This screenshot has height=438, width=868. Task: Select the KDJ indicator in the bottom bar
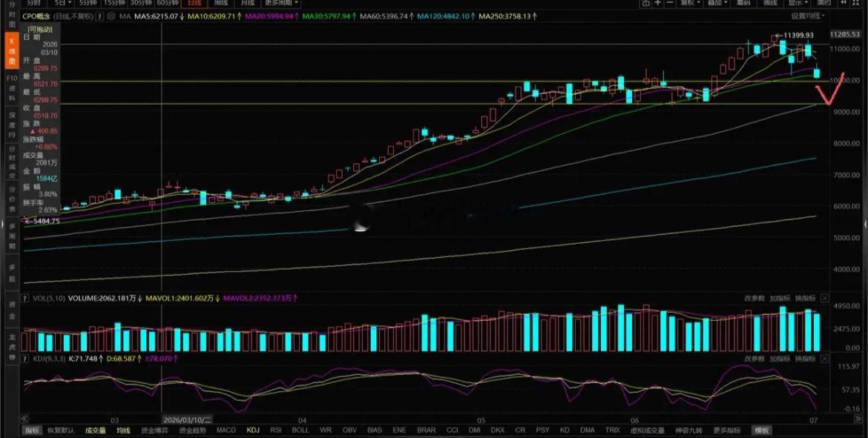[253, 431]
